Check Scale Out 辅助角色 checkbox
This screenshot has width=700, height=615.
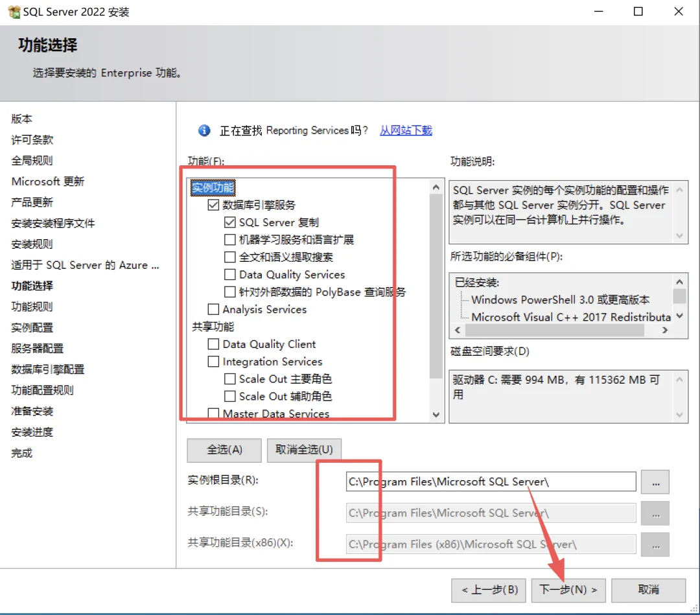(x=230, y=397)
